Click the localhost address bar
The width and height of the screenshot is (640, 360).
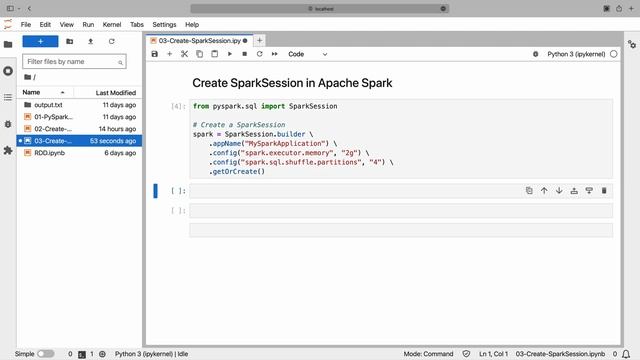click(x=320, y=9)
